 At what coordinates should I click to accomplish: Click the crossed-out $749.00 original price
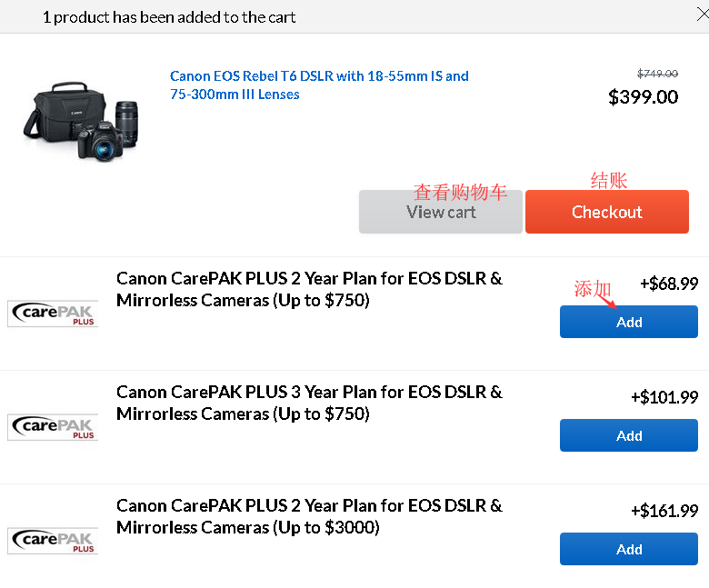(657, 74)
